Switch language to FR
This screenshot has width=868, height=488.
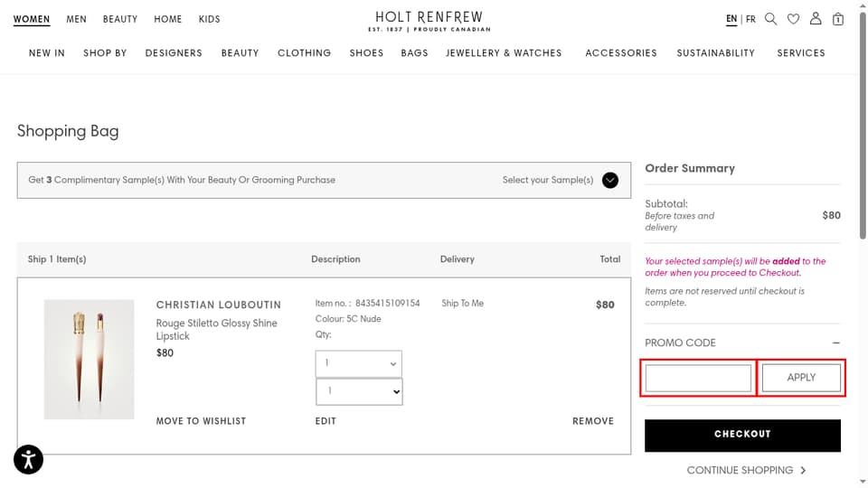750,19
